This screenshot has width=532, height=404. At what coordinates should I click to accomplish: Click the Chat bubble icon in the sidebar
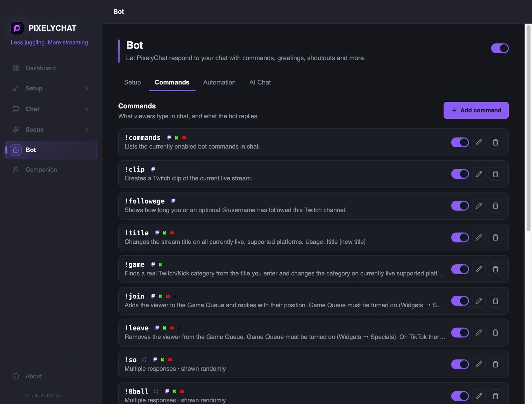tap(16, 109)
